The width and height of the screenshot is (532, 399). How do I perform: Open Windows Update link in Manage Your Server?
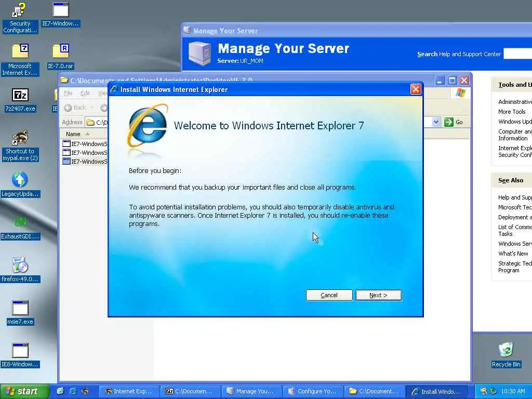(x=515, y=122)
